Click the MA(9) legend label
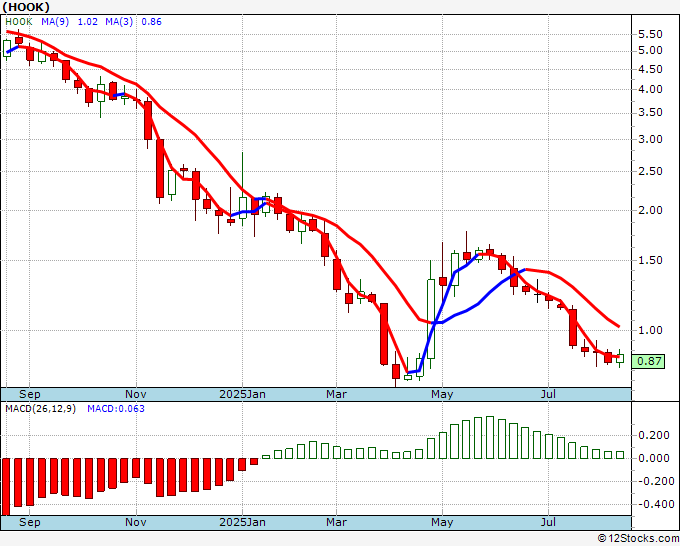The width and height of the screenshot is (680, 546). [x=55, y=22]
